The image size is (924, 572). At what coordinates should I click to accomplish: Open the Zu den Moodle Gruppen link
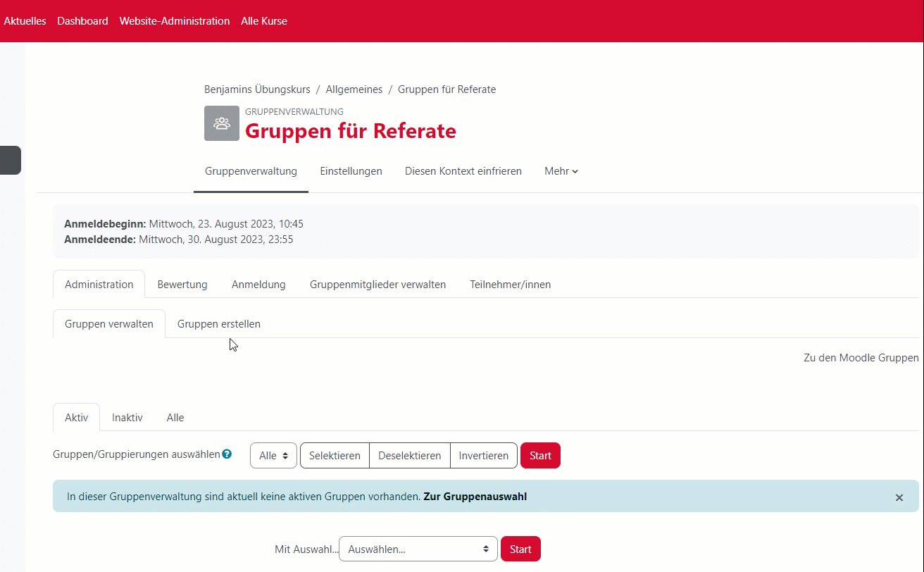coord(861,357)
